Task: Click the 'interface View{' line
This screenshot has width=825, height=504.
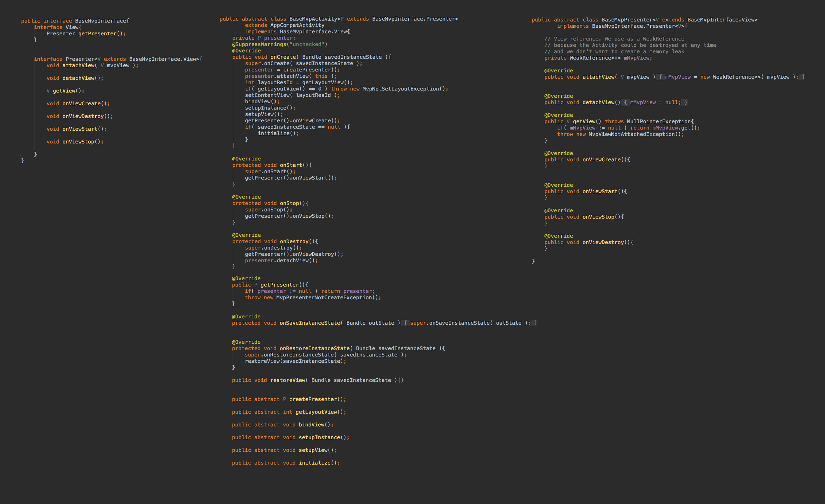Action: point(58,27)
